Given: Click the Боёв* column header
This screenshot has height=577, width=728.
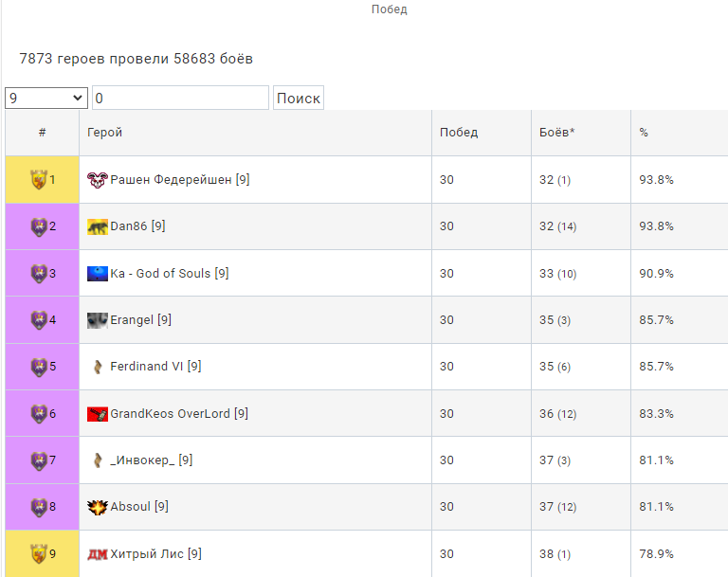Looking at the screenshot, I should click(x=556, y=133).
